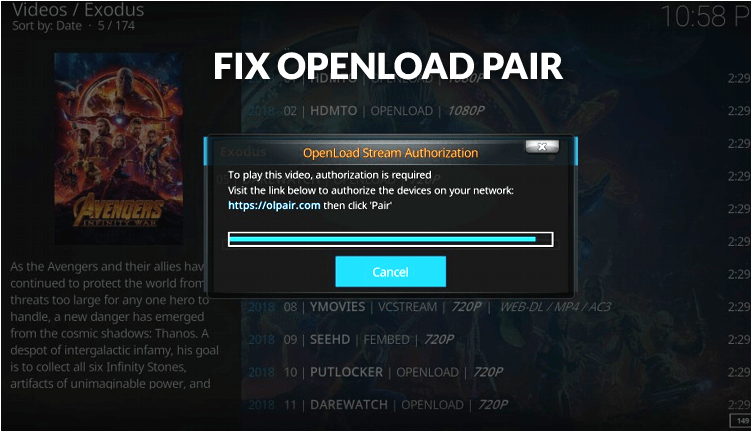Close the OpenLoad Stream Authorization dialog

(542, 147)
